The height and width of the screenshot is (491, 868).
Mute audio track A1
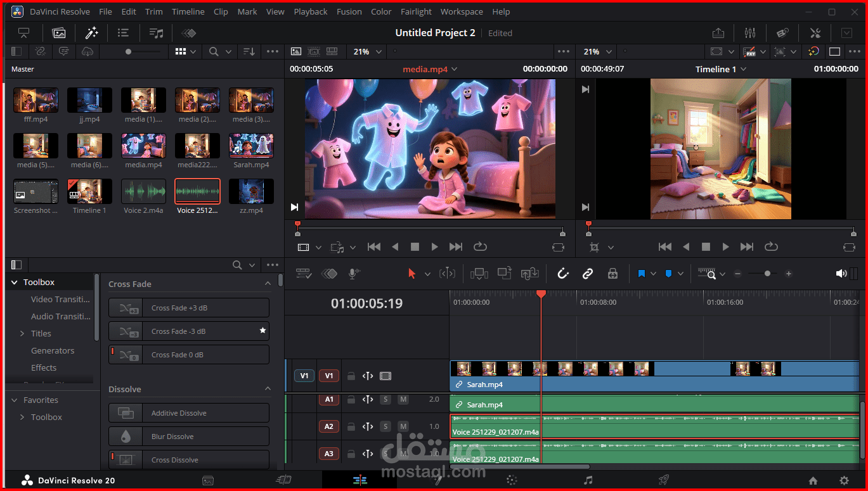pos(403,399)
